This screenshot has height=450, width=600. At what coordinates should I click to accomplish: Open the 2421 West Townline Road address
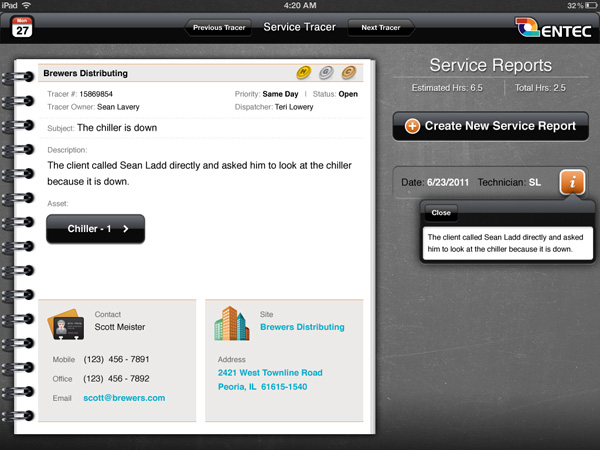point(270,373)
